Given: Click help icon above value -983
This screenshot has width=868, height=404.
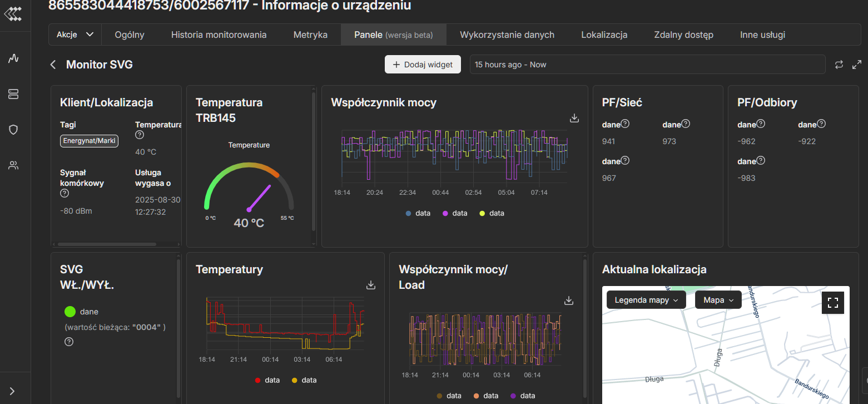Looking at the screenshot, I should tap(761, 161).
